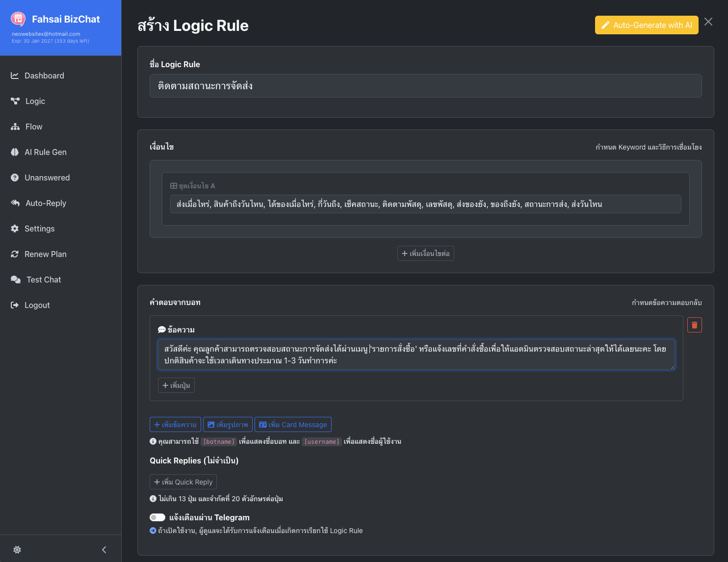Click the Logic Rule name input field
This screenshot has height=562, width=728.
click(x=425, y=86)
